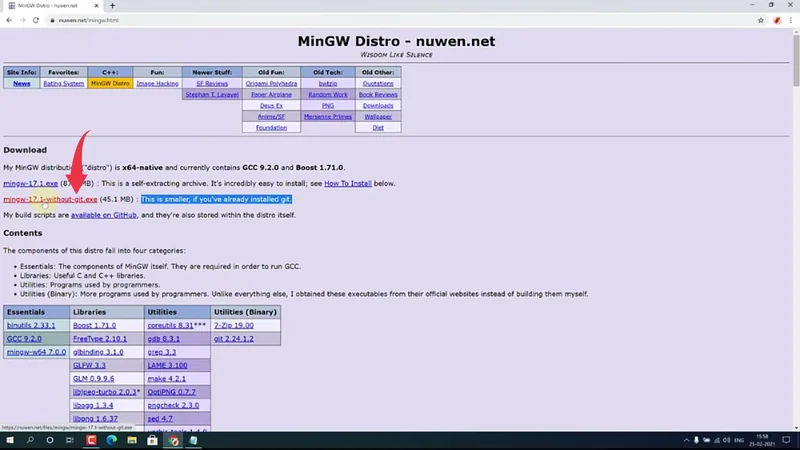The height and width of the screenshot is (450, 800).
Task: Open the News navigation item
Action: coord(22,84)
